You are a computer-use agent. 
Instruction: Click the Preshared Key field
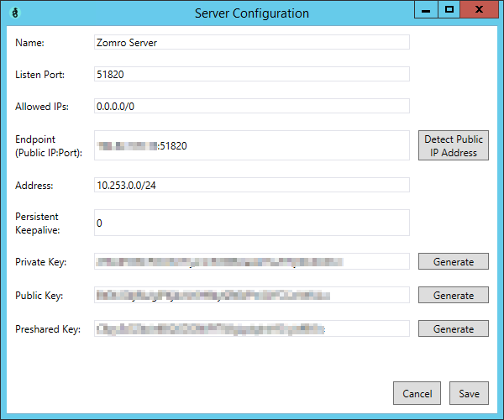point(252,328)
